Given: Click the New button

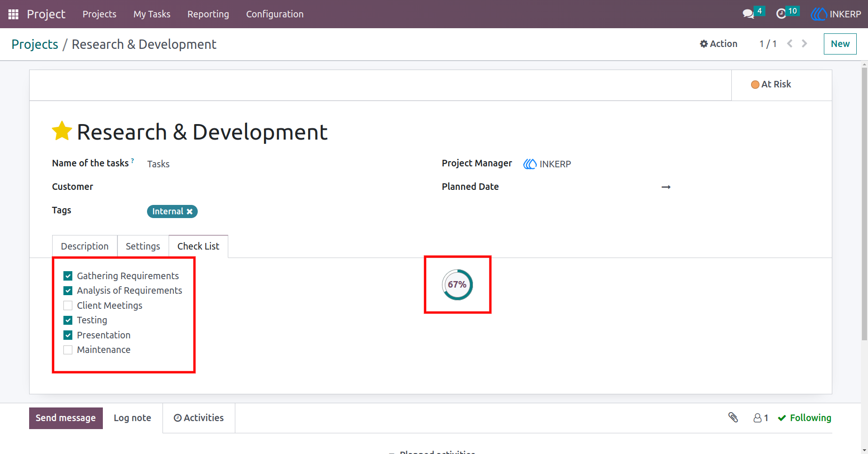Looking at the screenshot, I should coord(840,44).
